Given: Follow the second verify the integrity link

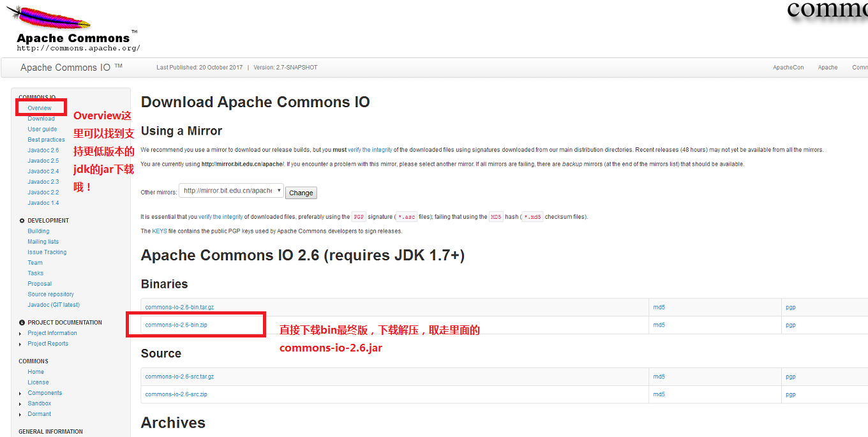Looking at the screenshot, I should pos(221,217).
